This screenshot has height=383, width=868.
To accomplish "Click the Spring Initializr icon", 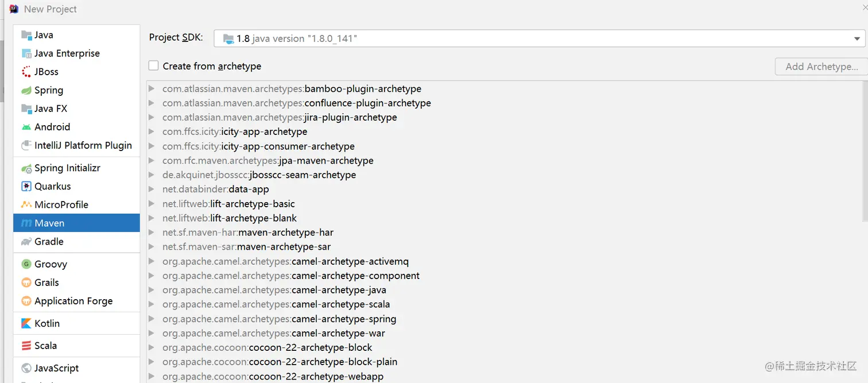I will point(26,168).
